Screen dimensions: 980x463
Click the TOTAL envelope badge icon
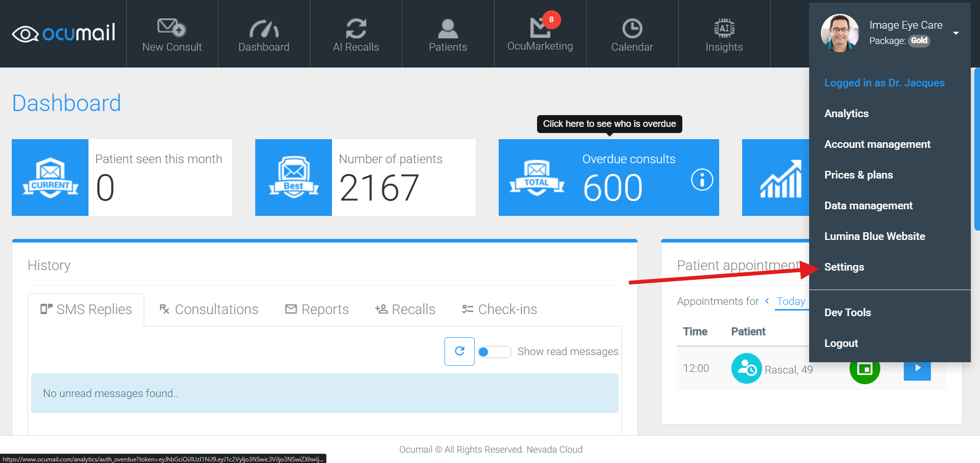coord(537,178)
